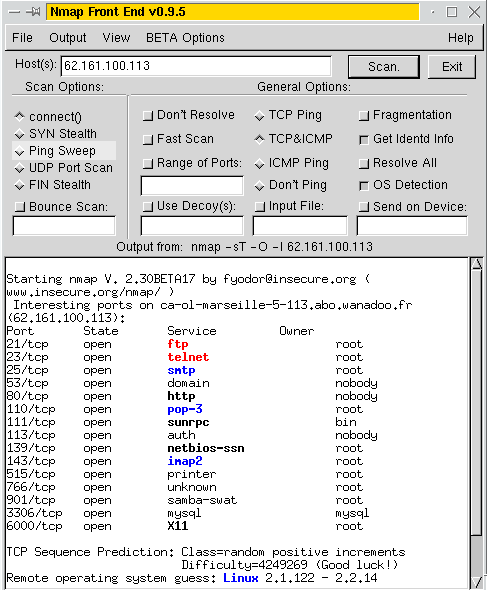
Task: Toggle Don't Resolve checkbox
Action: [x=148, y=116]
